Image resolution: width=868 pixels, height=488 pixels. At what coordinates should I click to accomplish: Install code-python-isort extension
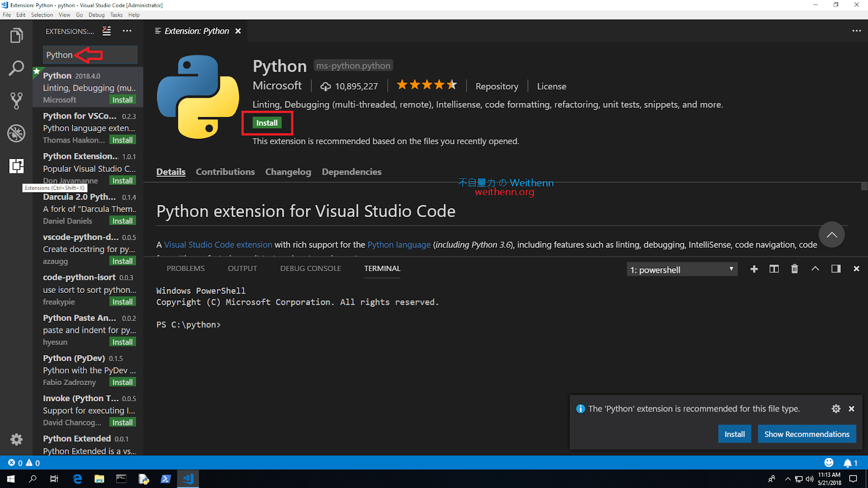tap(123, 301)
